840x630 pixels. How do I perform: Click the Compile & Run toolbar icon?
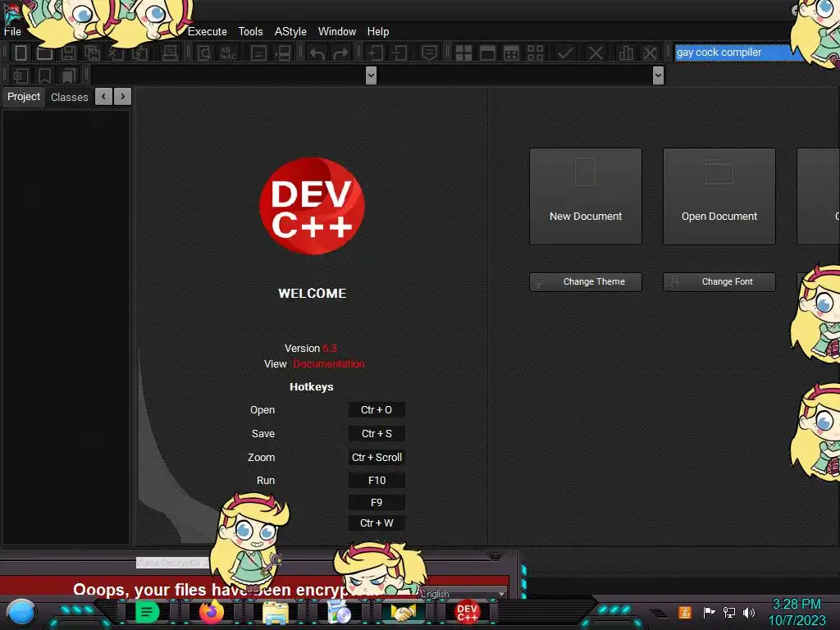point(512,53)
